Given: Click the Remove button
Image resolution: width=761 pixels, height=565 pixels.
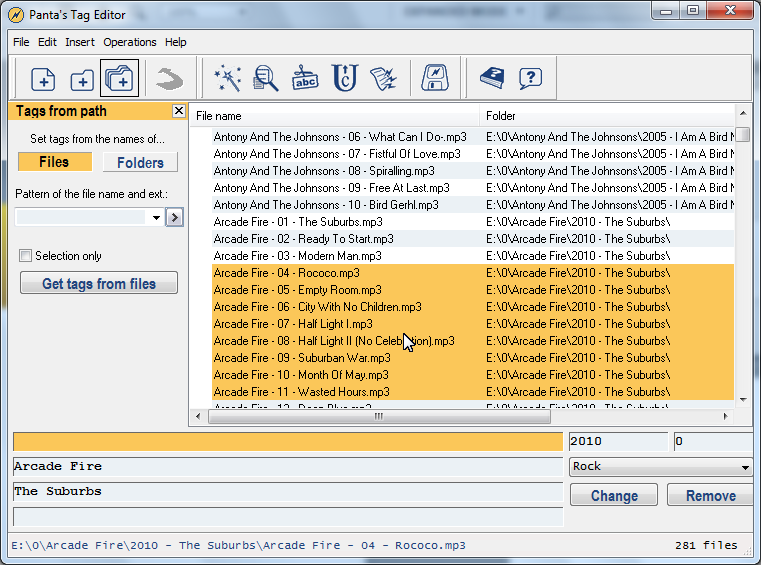Looking at the screenshot, I should point(711,495).
